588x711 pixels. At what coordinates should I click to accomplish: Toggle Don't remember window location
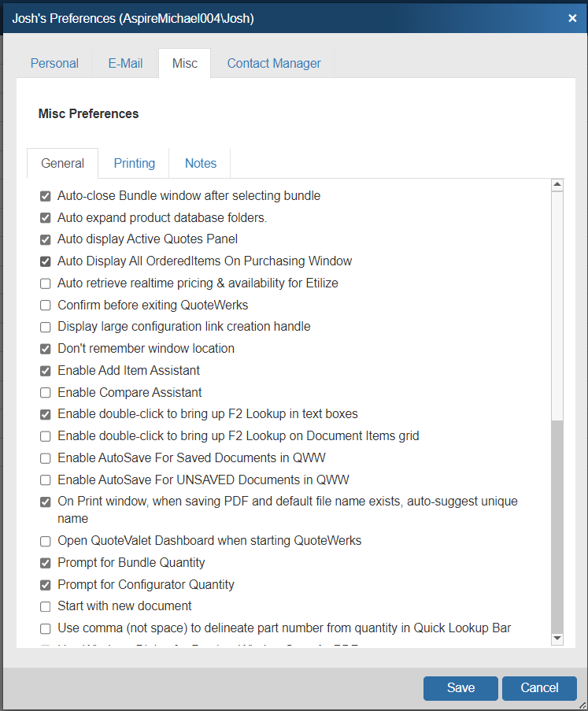[46, 349]
